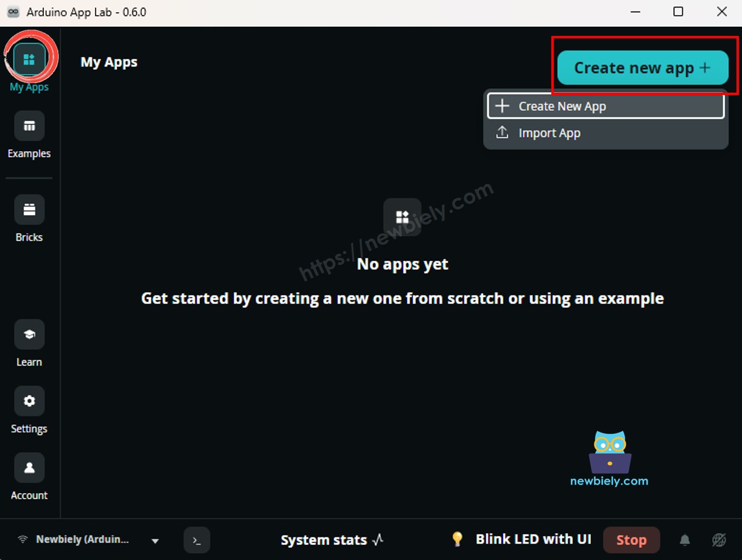Click the No apps yet text
This screenshot has width=742, height=560.
coord(402,264)
